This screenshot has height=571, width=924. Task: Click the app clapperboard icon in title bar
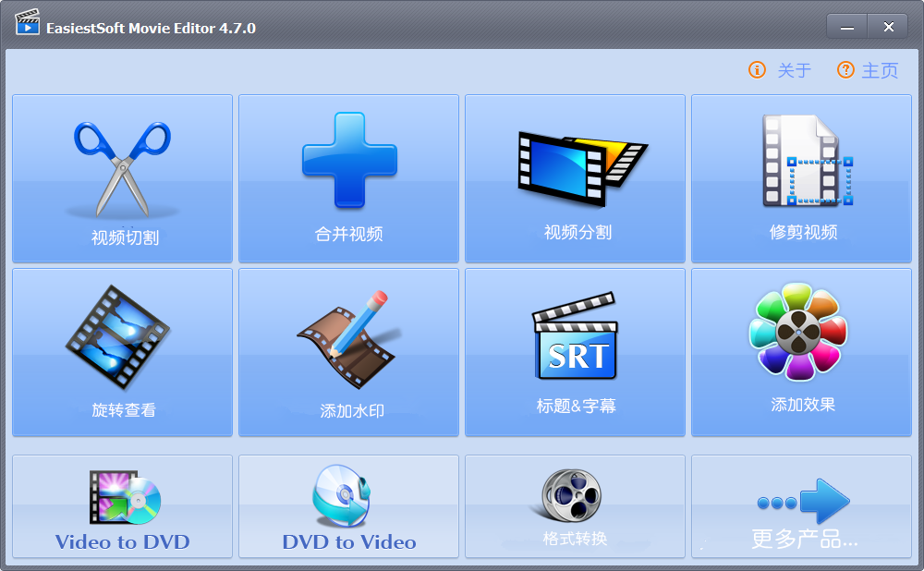(27, 22)
